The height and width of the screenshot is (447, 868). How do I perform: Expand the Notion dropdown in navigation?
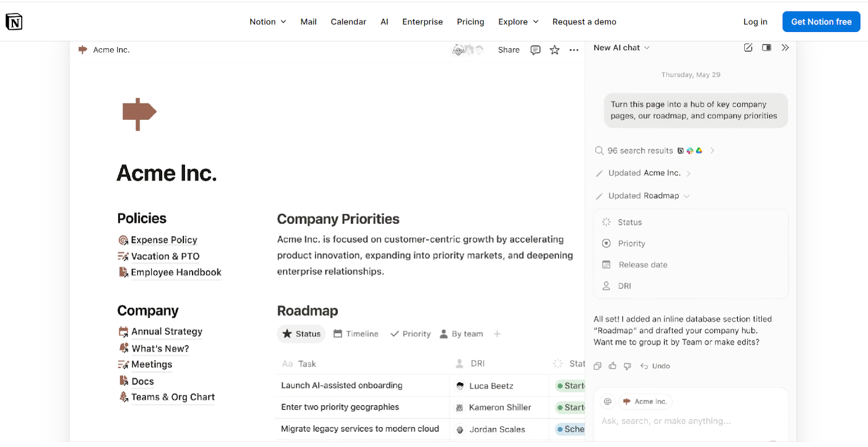pos(267,22)
